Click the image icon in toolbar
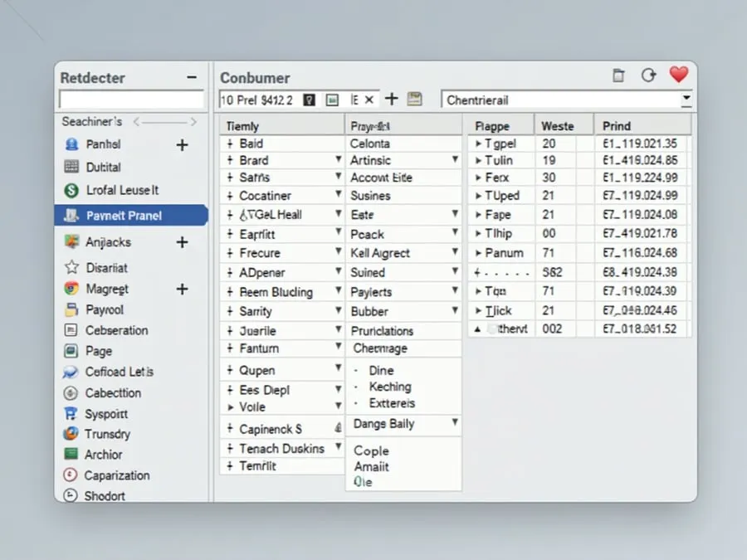 coord(332,100)
